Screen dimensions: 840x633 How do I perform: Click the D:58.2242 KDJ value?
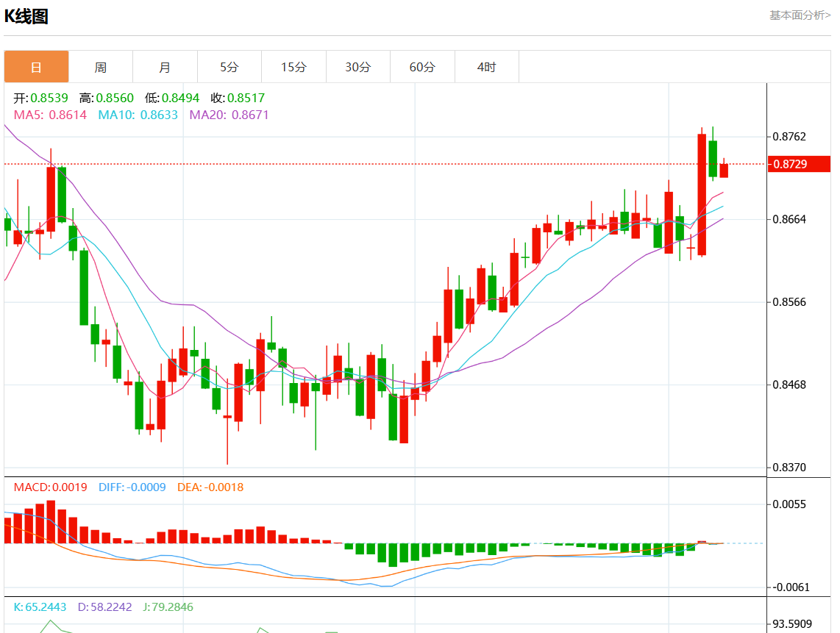(104, 607)
